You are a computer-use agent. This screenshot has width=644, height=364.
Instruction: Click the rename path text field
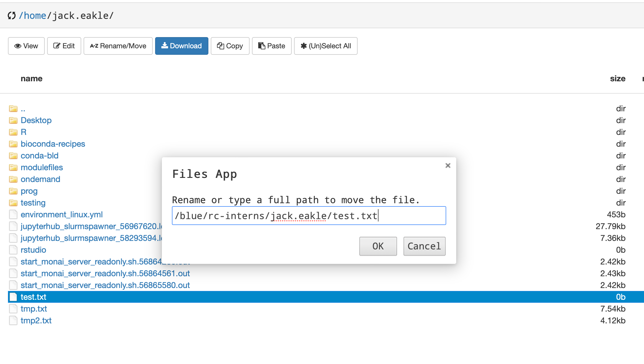(309, 216)
